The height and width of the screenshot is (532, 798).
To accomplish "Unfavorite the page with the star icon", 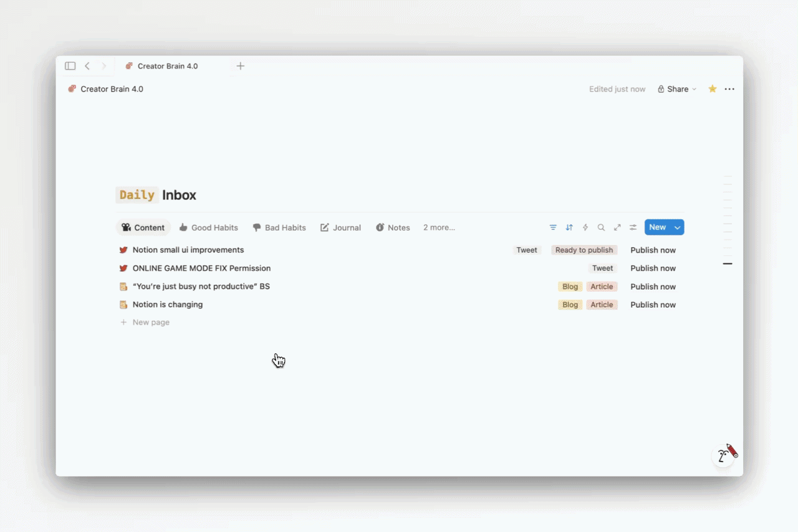I will [x=713, y=89].
